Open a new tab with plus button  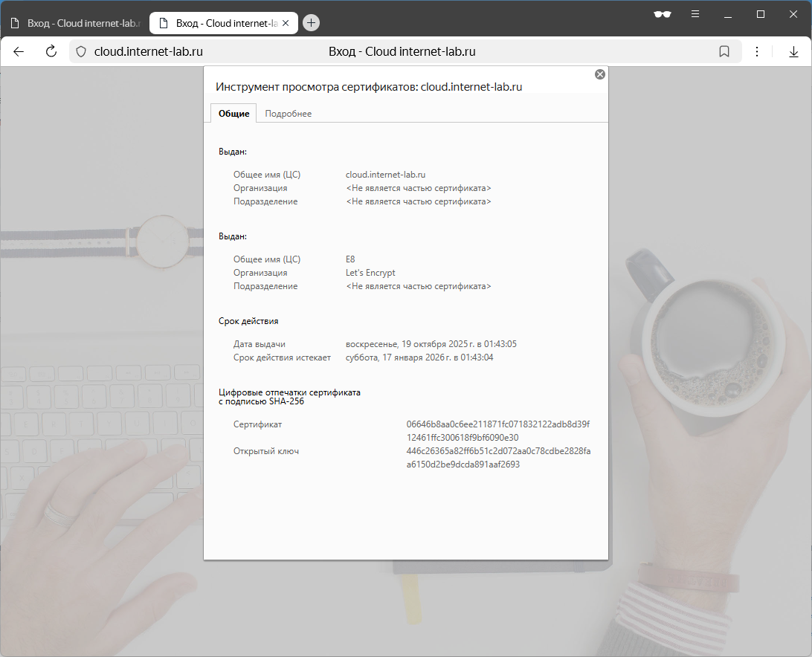pyautogui.click(x=311, y=22)
